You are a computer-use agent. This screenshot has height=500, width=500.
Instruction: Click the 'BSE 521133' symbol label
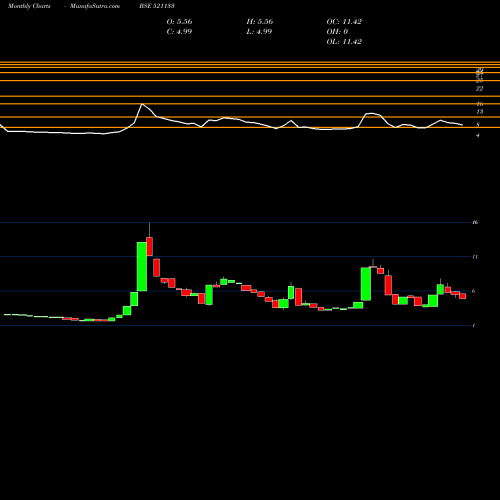pyautogui.click(x=157, y=6)
